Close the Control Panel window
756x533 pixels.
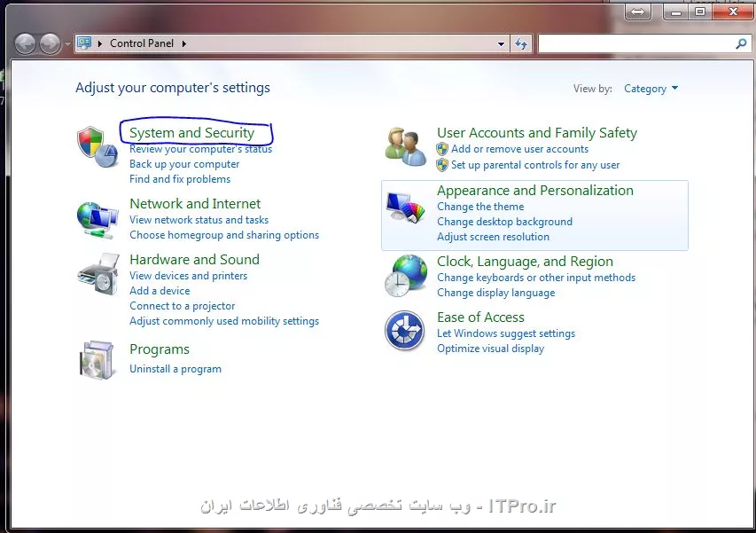733,12
